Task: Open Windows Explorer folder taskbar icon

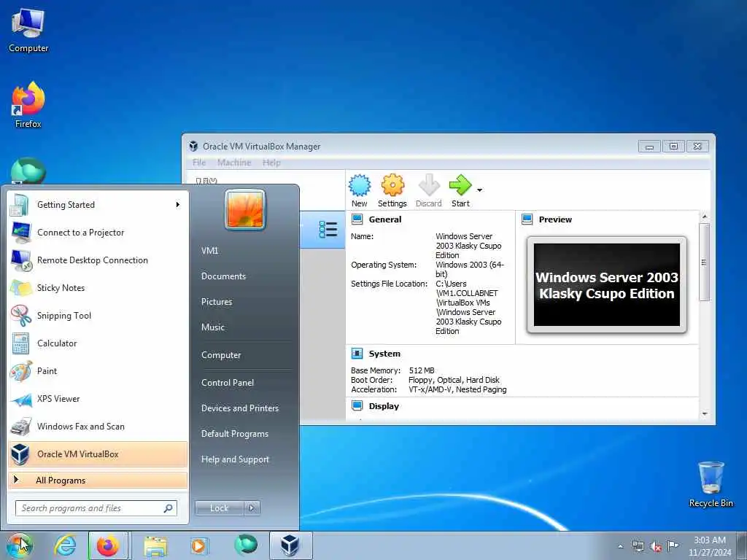Action: click(155, 546)
